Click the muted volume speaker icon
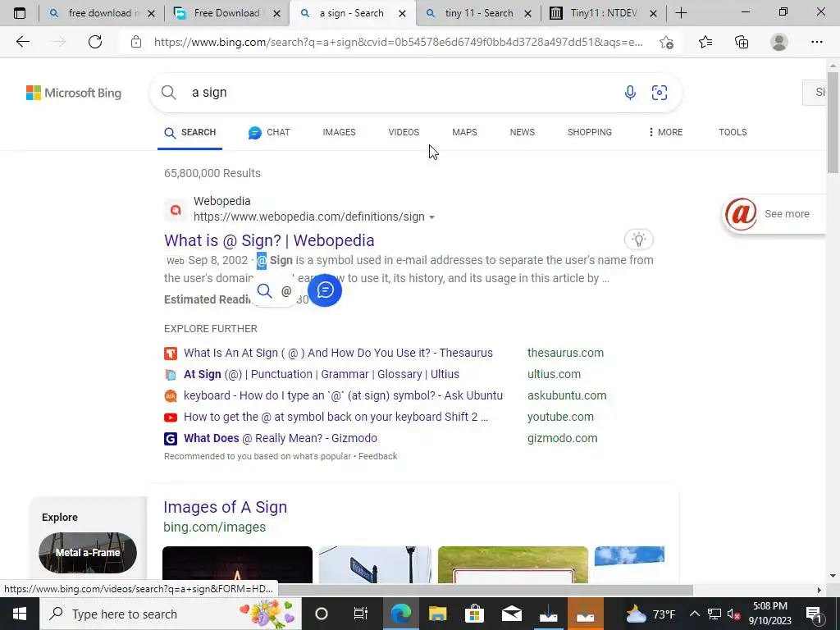Viewport: 840px width, 630px height. [733, 614]
